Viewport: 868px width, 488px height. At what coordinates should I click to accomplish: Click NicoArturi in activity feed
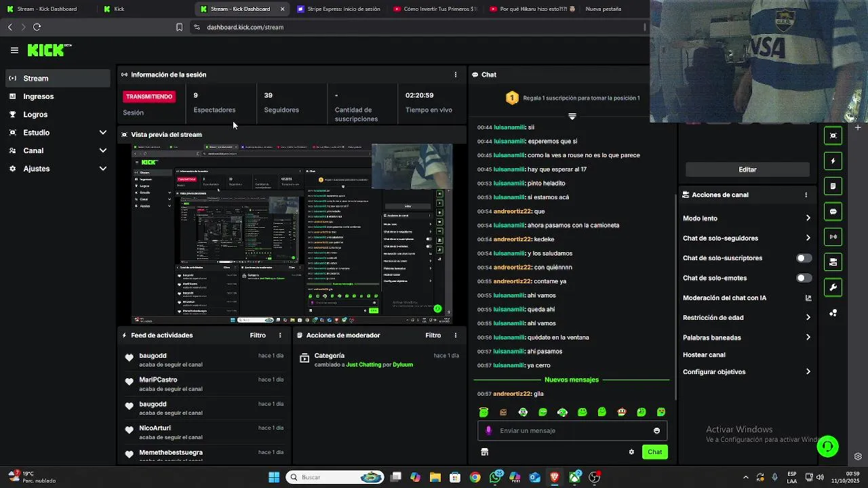click(x=155, y=428)
